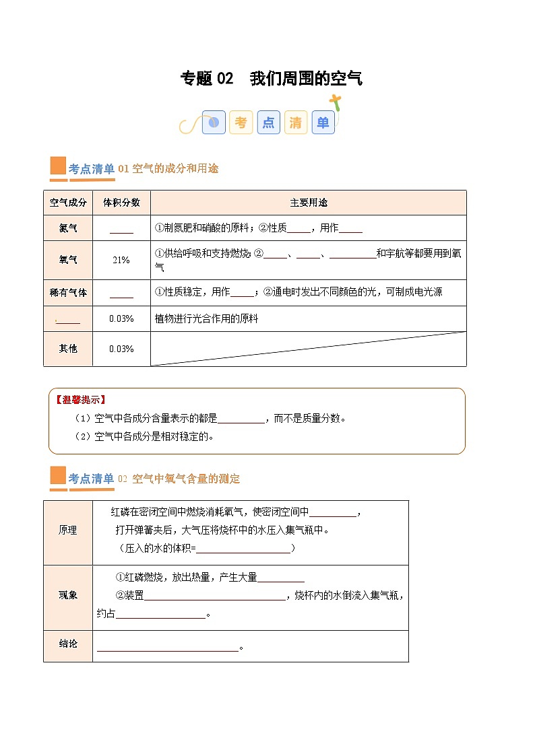This screenshot has height=756, width=535.
Task: Click the blank volume fraction for 氮气
Action: tap(121, 229)
